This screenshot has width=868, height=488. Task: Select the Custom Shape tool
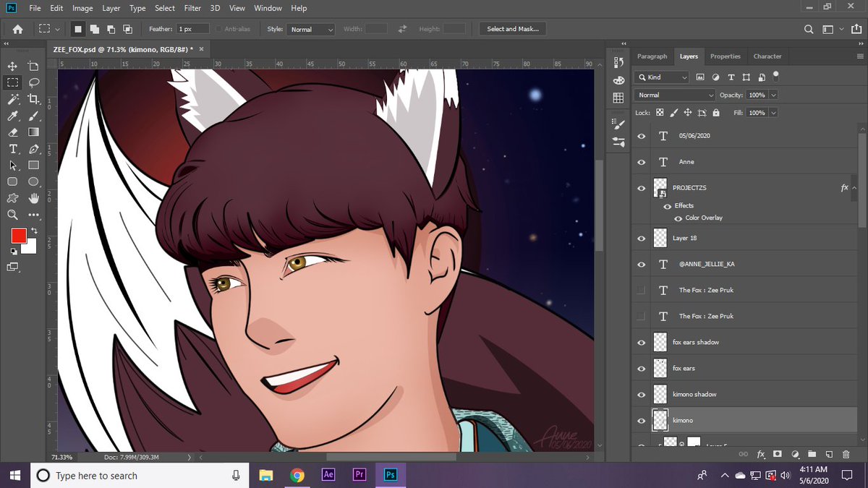pos(12,198)
